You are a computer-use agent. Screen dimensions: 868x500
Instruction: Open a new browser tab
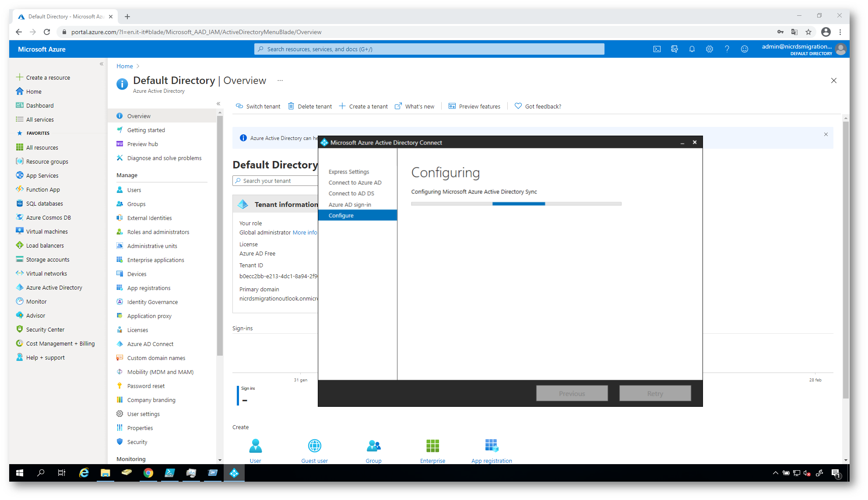127,17
